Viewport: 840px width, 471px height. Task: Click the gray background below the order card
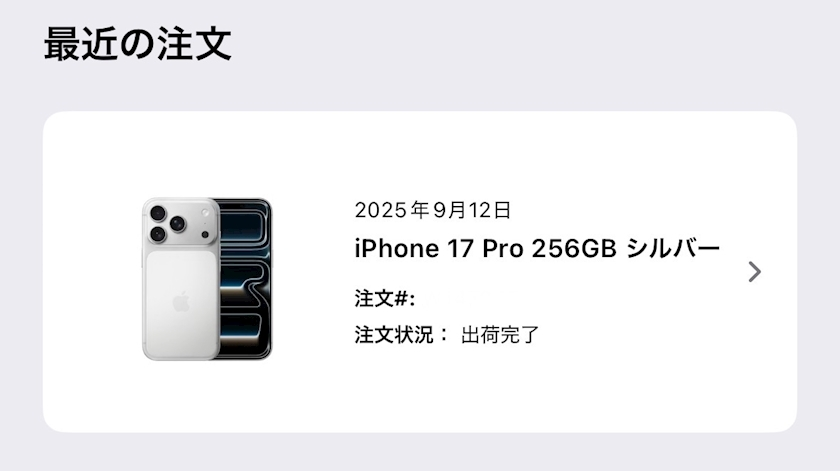420,453
